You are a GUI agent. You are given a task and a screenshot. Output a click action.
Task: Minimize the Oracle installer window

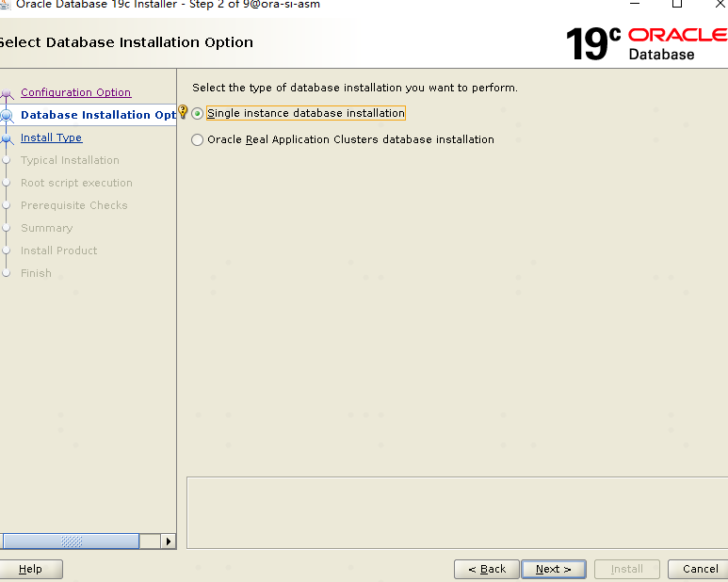pyautogui.click(x=635, y=4)
